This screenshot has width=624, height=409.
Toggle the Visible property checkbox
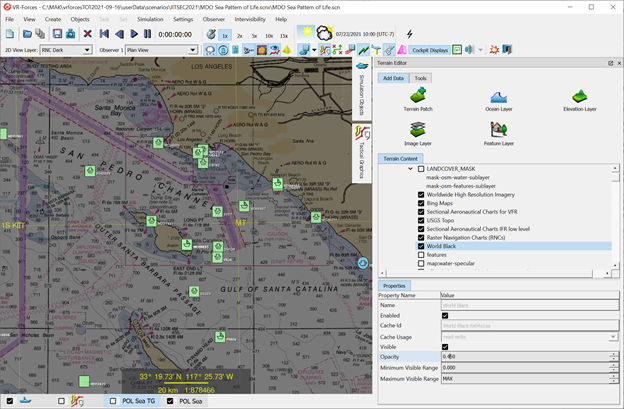445,347
